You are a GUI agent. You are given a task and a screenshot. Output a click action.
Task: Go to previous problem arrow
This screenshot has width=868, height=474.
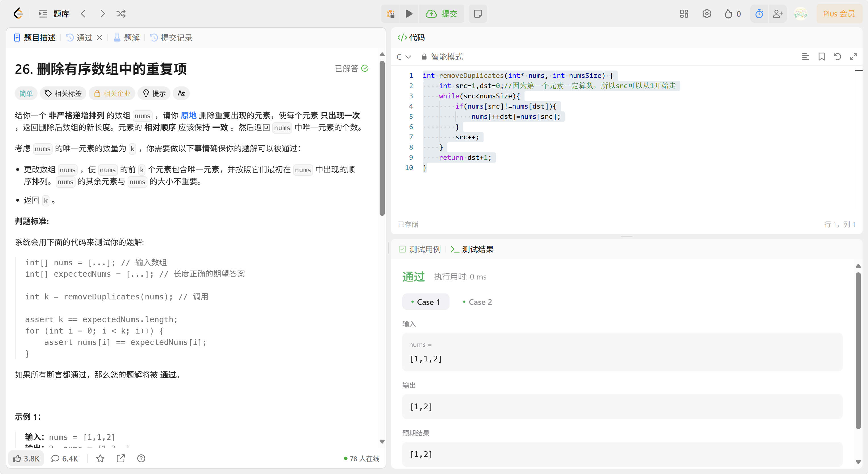pyautogui.click(x=83, y=14)
